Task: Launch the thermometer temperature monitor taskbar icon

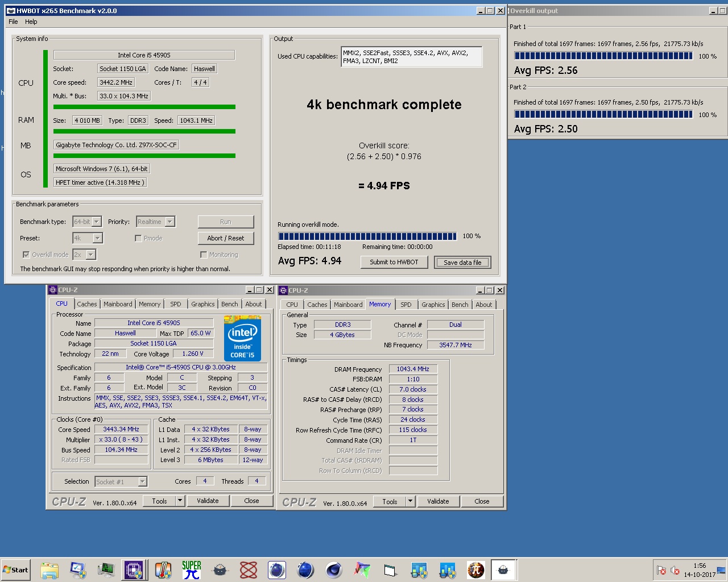Action: pos(163,570)
